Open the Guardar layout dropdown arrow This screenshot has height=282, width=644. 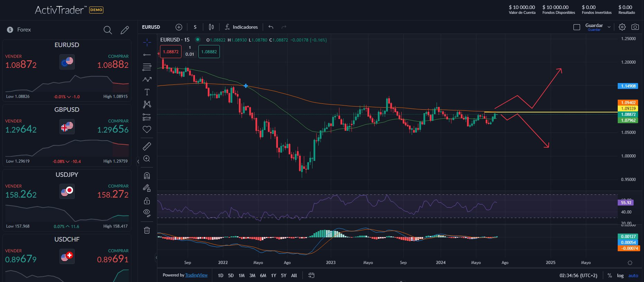(609, 27)
